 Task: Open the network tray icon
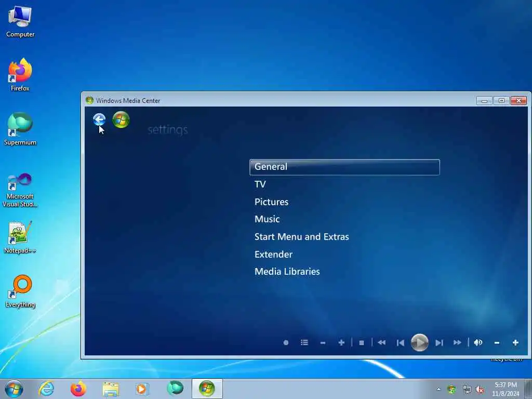click(x=467, y=390)
